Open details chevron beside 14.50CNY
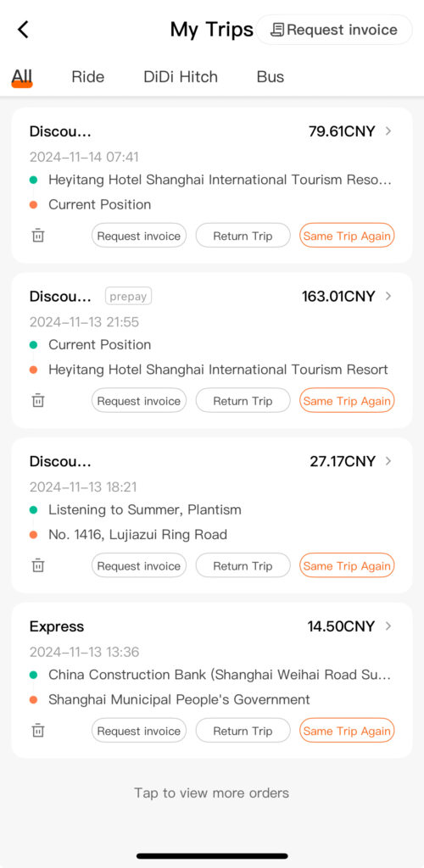 (388, 626)
